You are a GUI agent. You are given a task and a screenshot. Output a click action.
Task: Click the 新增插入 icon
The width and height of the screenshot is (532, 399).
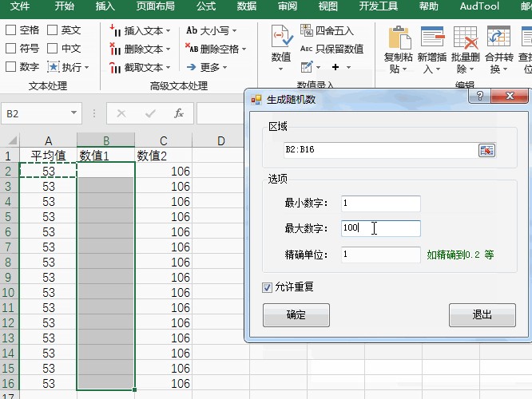coord(432,36)
